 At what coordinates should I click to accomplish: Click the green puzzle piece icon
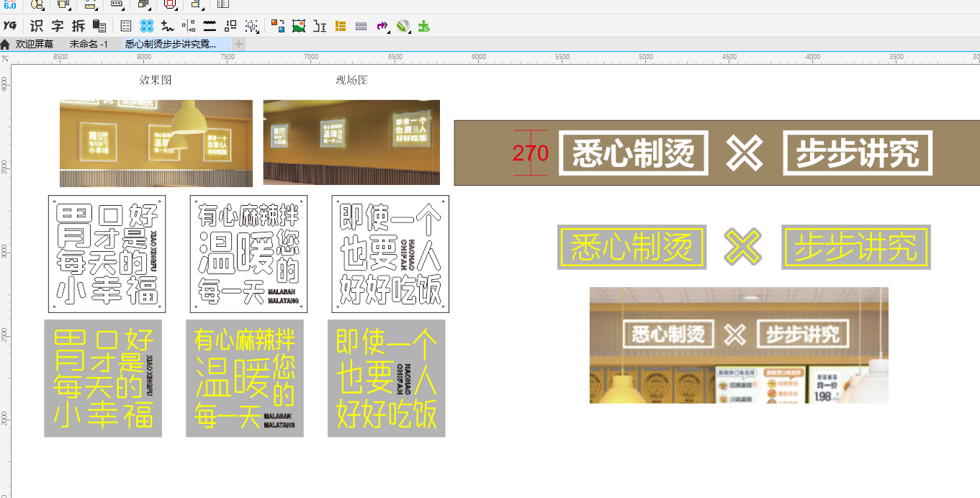click(x=424, y=26)
